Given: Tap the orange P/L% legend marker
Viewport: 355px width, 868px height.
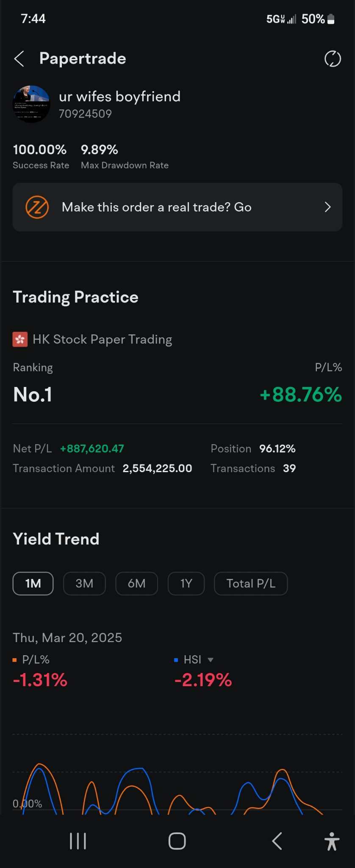Looking at the screenshot, I should point(15,660).
